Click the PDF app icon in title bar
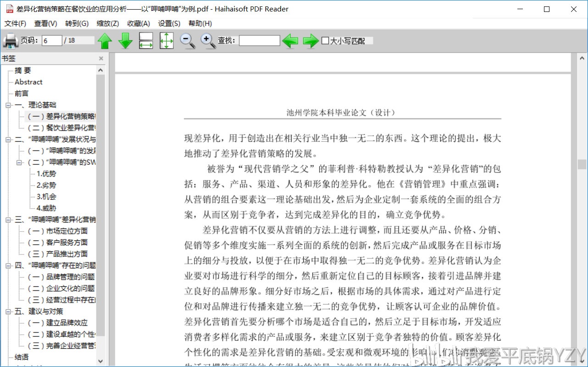This screenshot has height=367, width=588. pos(9,9)
